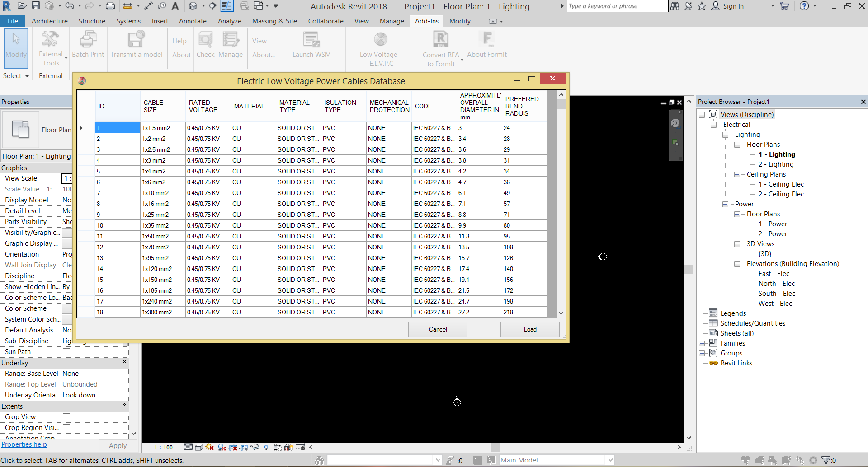Open the Autodesk Exchange Apps cart icon

[x=784, y=6]
